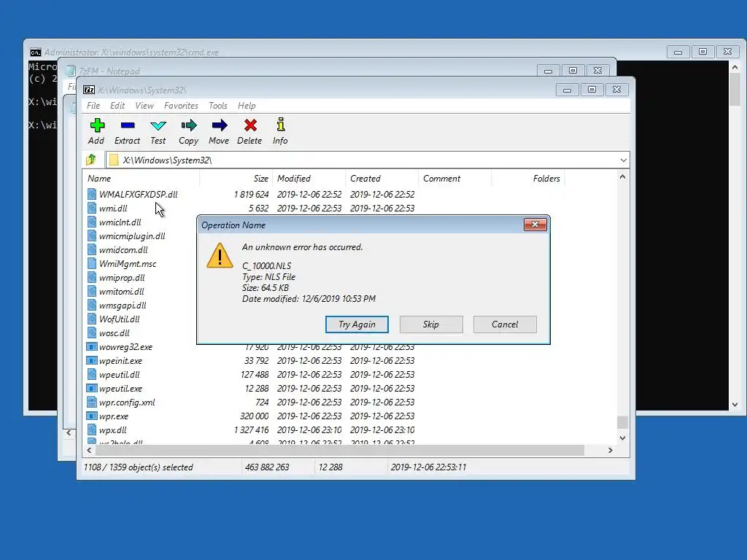Screen dimensions: 747x560
Task: Click cmd window scroll up arrow
Action: click(x=735, y=68)
